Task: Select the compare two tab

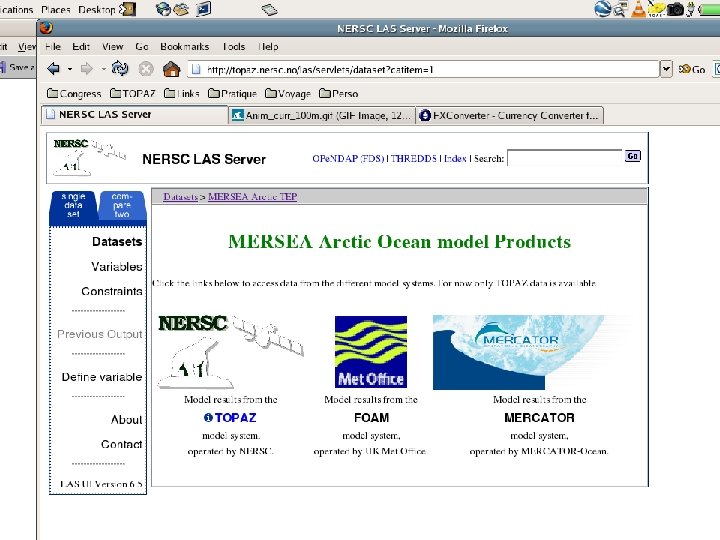Action: (122, 205)
